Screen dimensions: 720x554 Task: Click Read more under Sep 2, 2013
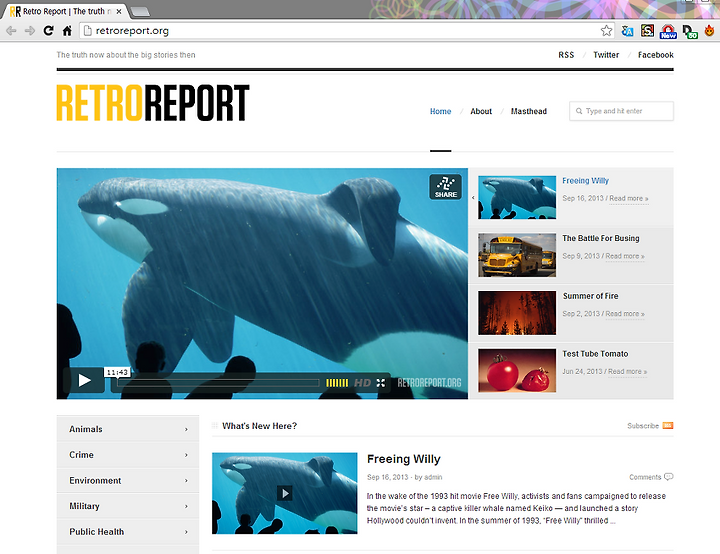coord(625,314)
